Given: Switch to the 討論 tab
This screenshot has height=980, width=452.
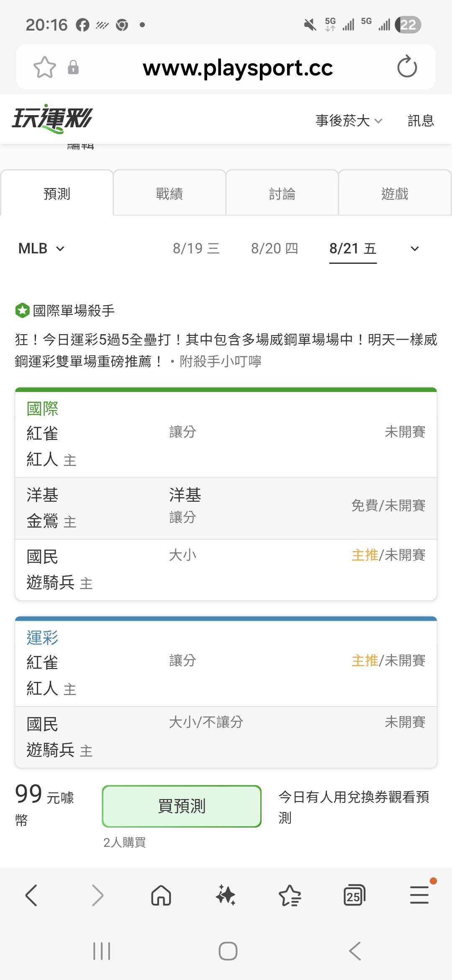Looking at the screenshot, I should pyautogui.click(x=282, y=193).
